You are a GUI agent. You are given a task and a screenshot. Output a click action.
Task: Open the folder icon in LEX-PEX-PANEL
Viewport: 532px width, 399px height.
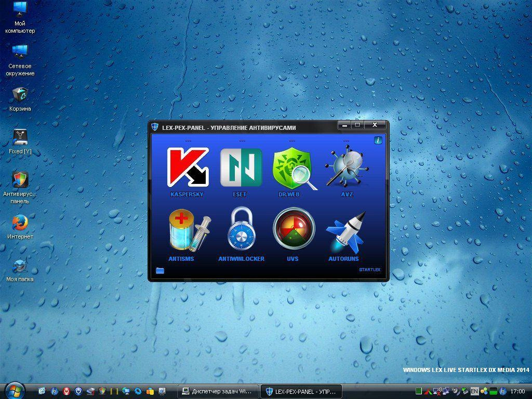click(x=160, y=270)
